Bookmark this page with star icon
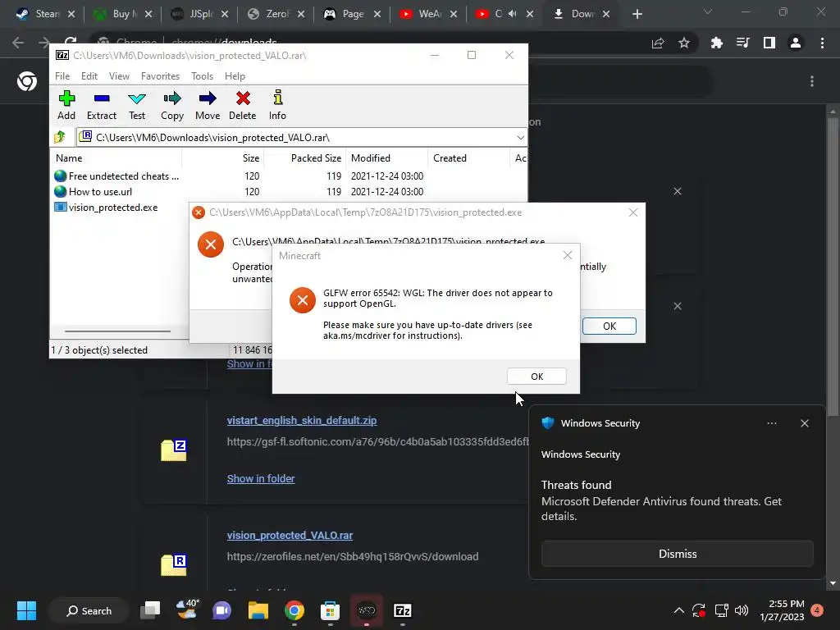The height and width of the screenshot is (630, 840). (683, 43)
